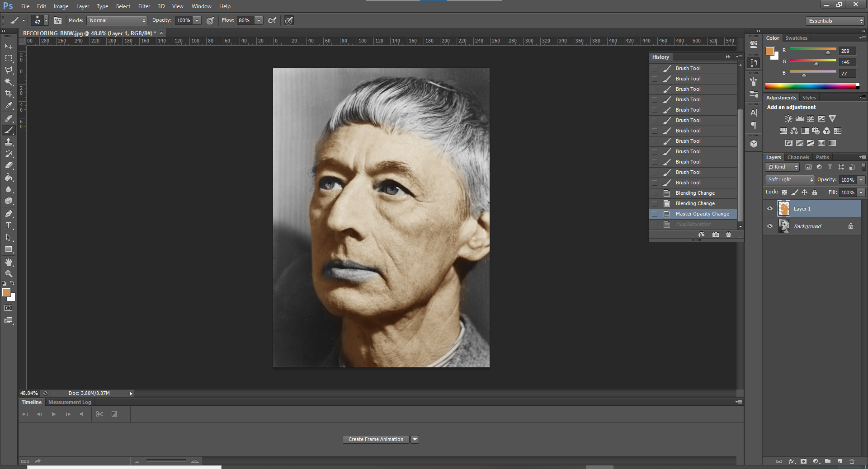The image size is (868, 469).
Task: Toggle Background layer visibility eye
Action: click(770, 226)
